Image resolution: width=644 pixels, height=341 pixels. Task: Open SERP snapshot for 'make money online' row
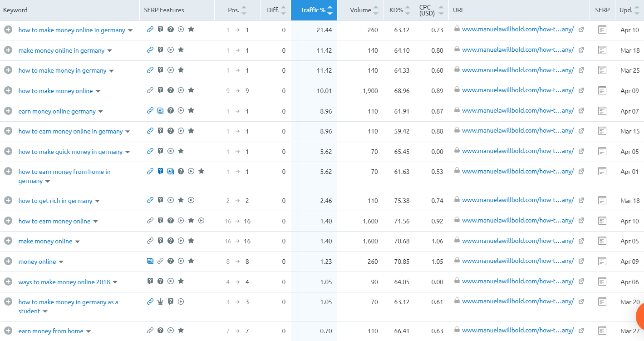click(602, 241)
